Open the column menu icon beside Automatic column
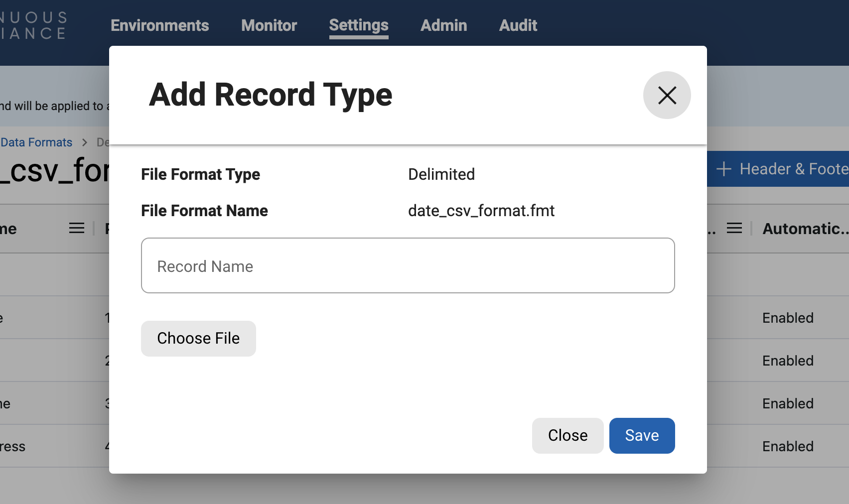 pos(734,228)
